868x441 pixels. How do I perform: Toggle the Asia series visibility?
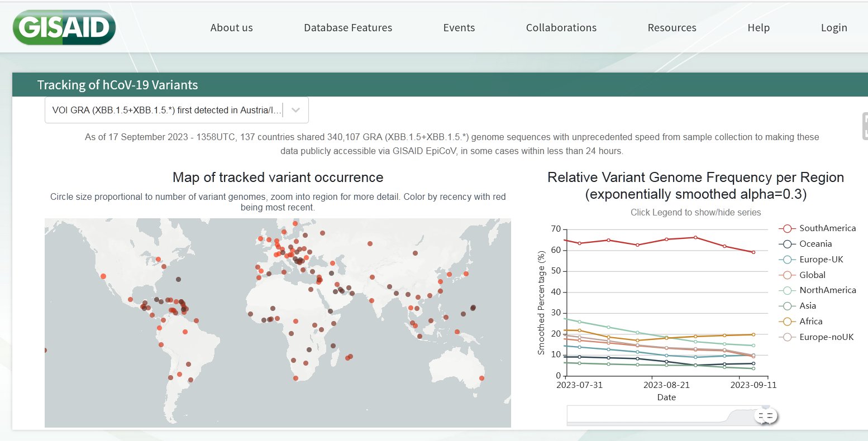click(807, 306)
